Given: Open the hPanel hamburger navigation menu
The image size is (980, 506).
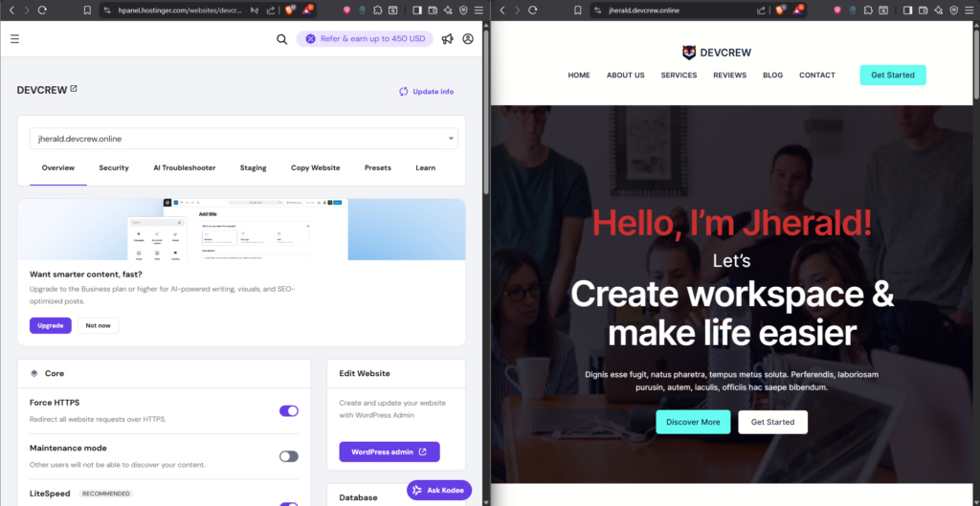Looking at the screenshot, I should pyautogui.click(x=14, y=39).
